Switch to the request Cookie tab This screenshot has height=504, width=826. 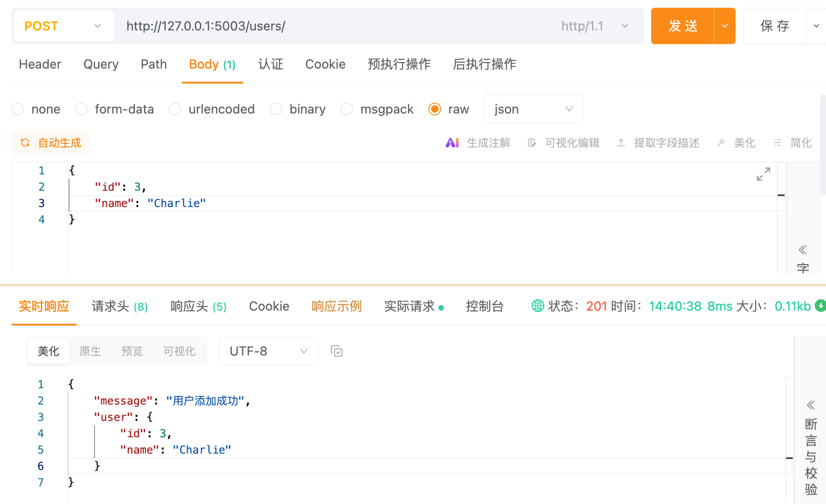coord(325,64)
